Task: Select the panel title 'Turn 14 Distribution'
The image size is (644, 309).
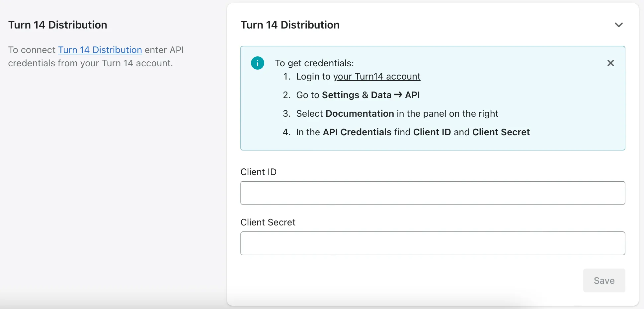Action: coord(290,25)
